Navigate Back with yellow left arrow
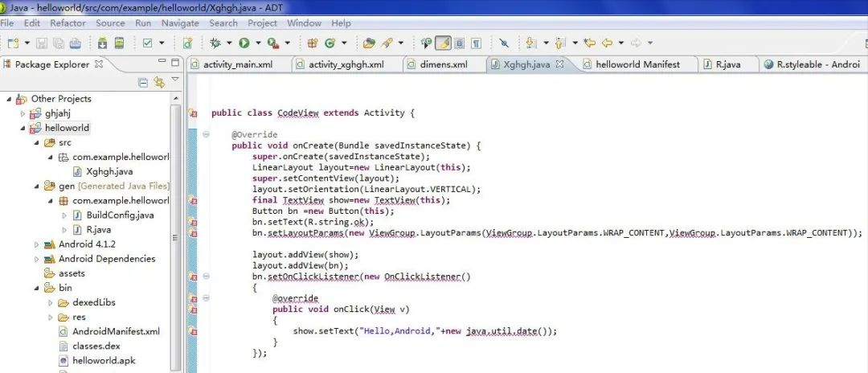The image size is (868, 373). [x=608, y=43]
